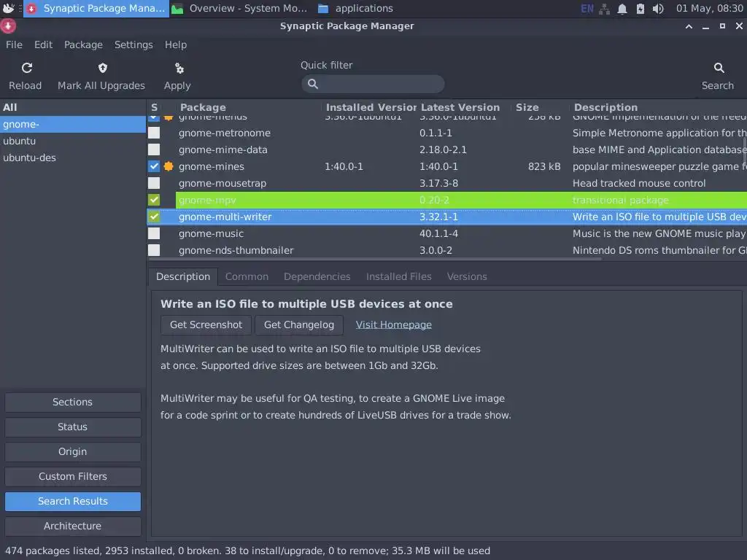The width and height of the screenshot is (747, 560).
Task: Toggle the gnome-metronome checkbox
Action: click(x=154, y=133)
